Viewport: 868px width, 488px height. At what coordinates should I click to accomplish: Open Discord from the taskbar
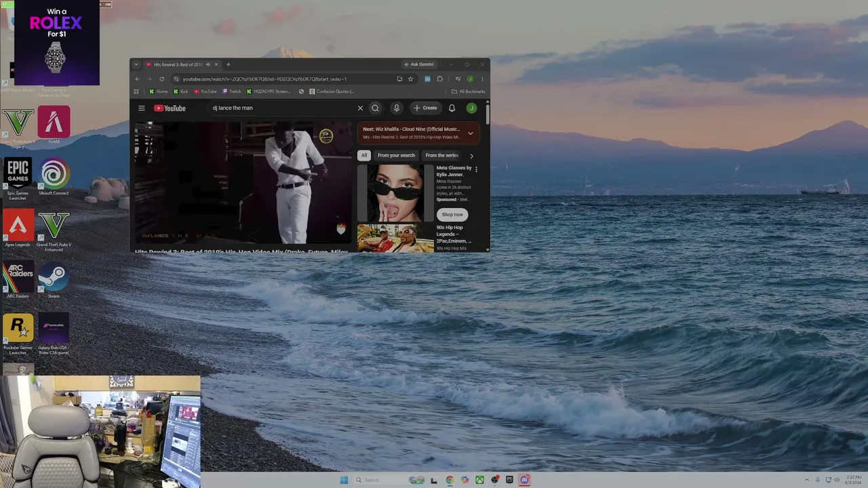(524, 480)
